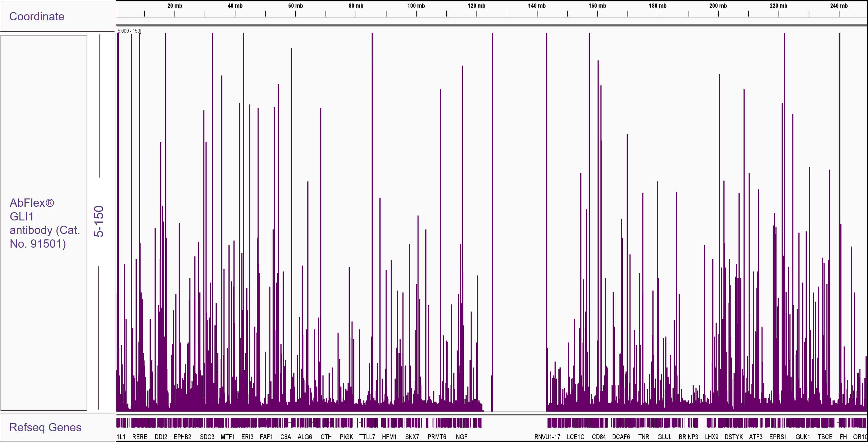Click the 60 mb ruler mark
The width and height of the screenshot is (868, 442).
296,6
